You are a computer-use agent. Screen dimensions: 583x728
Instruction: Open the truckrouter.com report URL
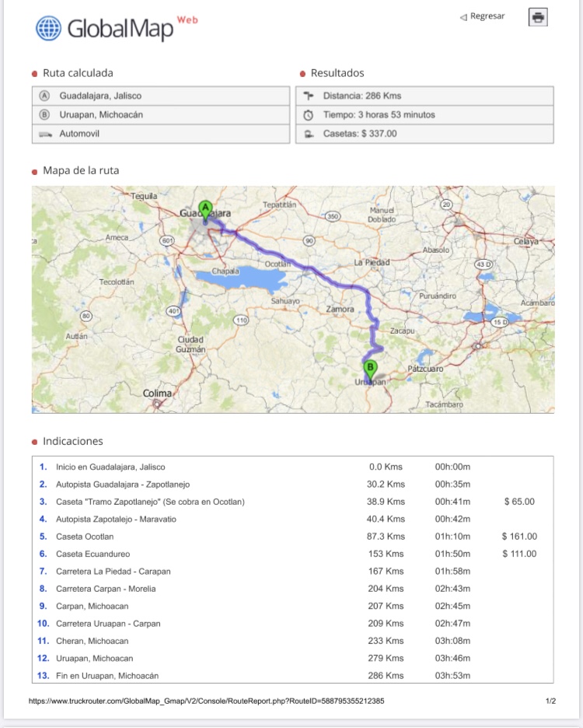pos(206,701)
